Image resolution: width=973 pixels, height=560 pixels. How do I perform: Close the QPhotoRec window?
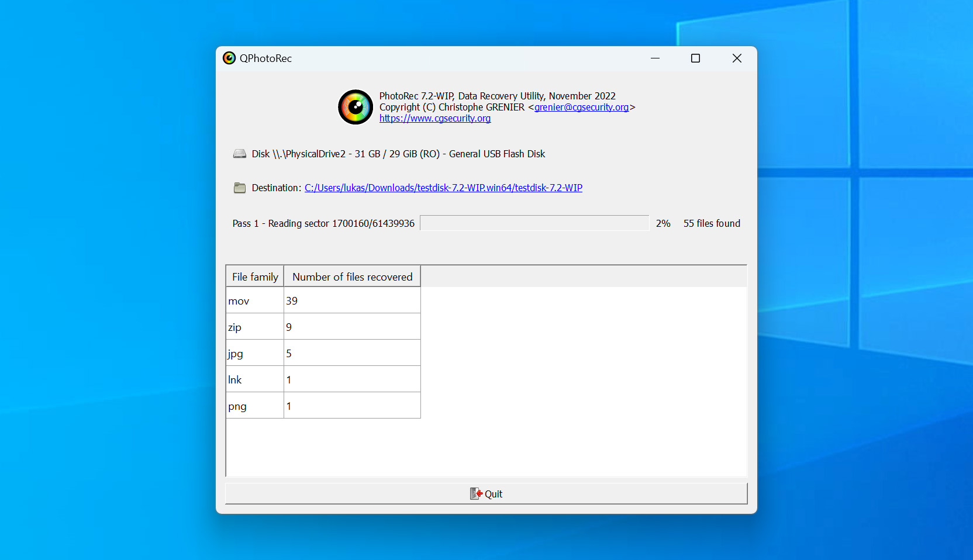737,58
